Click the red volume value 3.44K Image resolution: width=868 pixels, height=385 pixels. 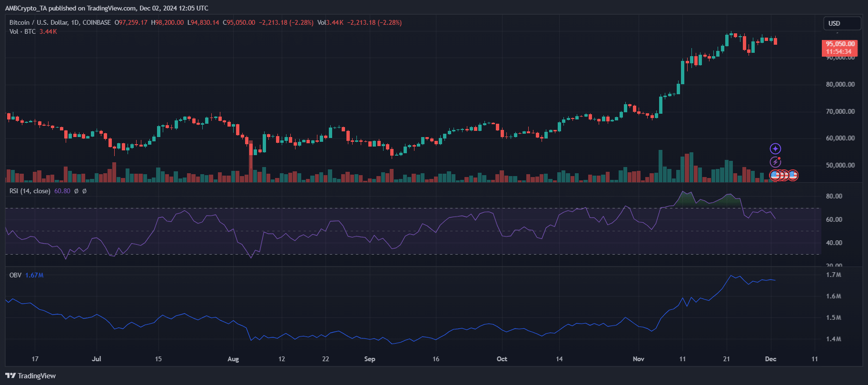tap(48, 31)
